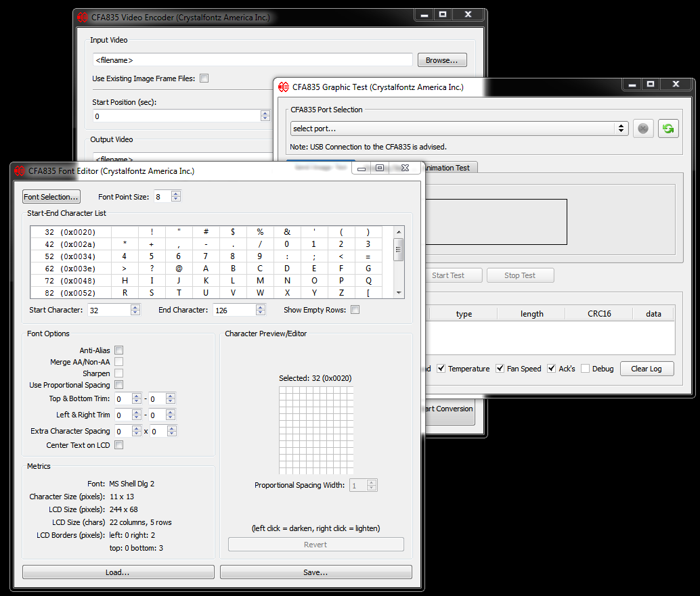Click the Bottom trim spinner arrows
Image resolution: width=700 pixels, height=596 pixels.
coord(171,398)
